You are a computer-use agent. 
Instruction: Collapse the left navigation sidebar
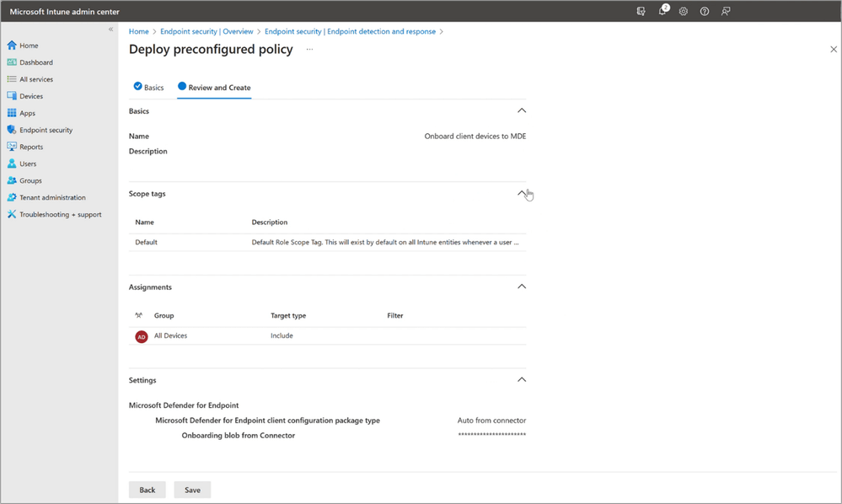tap(110, 29)
